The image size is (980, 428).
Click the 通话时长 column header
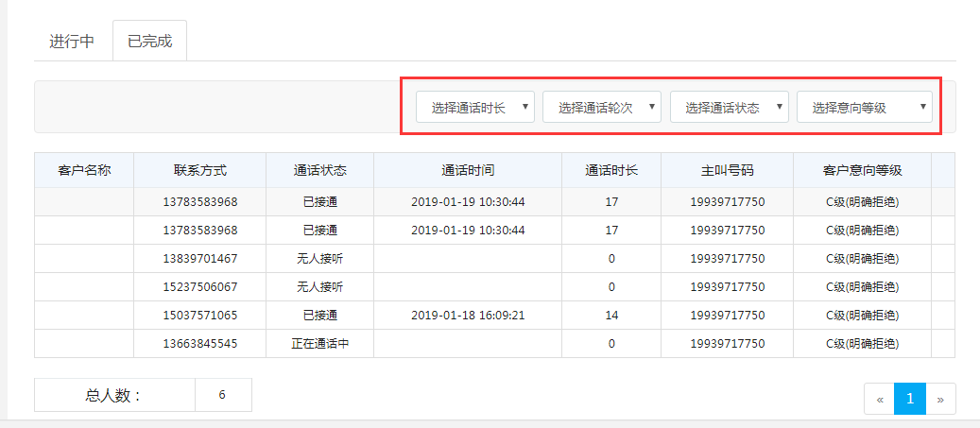(611, 171)
